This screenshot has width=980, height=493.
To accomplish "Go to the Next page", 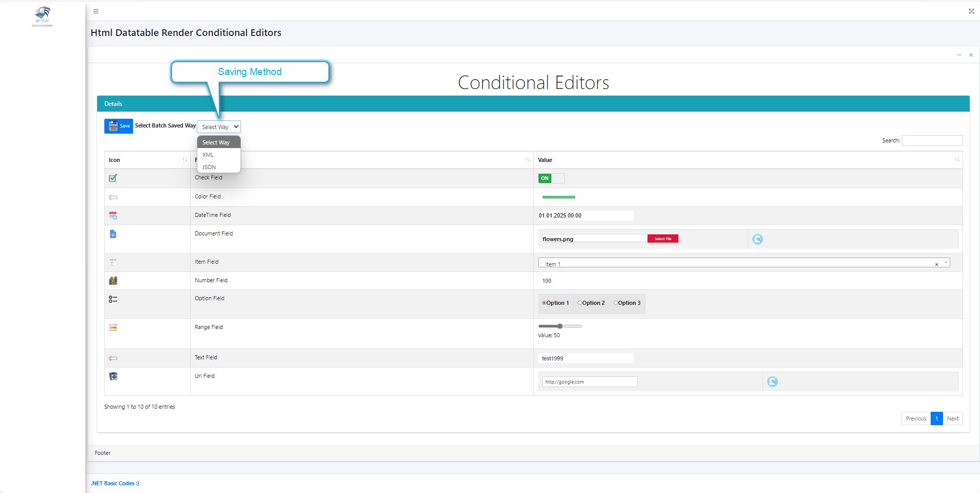I will 953,418.
